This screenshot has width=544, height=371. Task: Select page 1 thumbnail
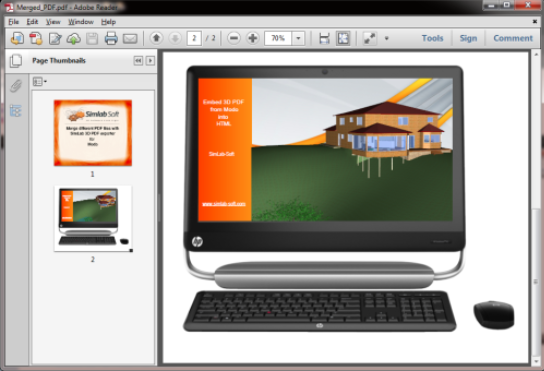[x=93, y=133]
